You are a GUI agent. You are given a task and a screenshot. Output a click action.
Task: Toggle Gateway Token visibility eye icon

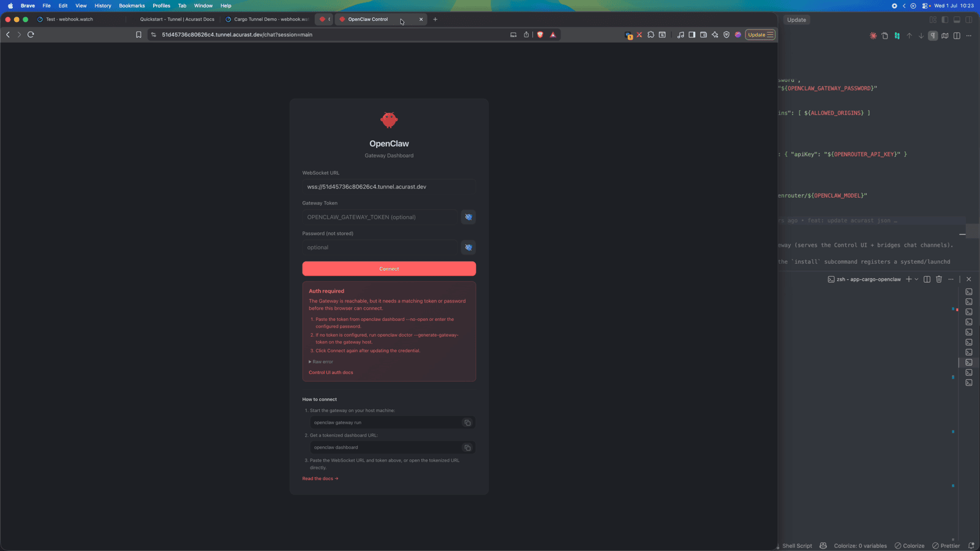(x=468, y=217)
